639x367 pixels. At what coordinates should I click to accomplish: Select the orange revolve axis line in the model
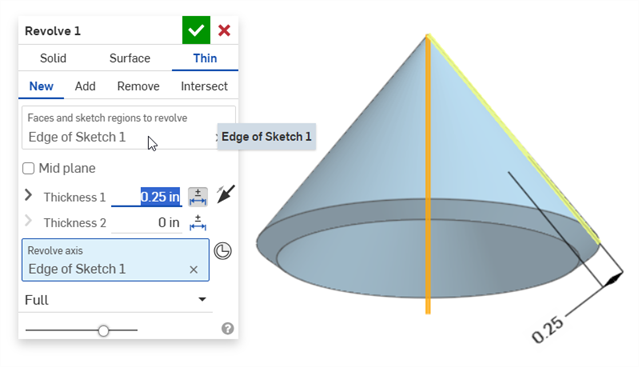(428, 175)
